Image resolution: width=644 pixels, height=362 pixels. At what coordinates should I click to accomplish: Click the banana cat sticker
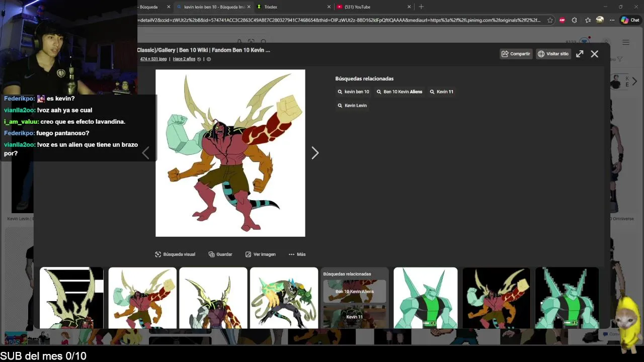pos(628,325)
